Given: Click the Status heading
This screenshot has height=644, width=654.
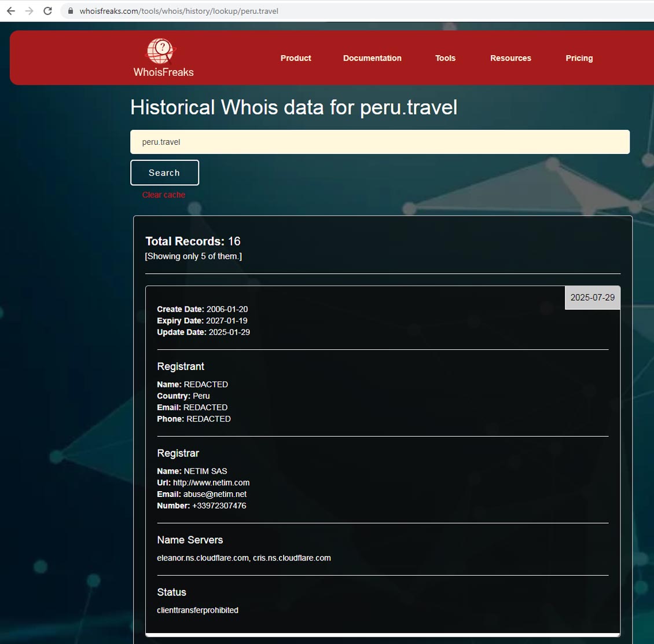Looking at the screenshot, I should coord(171,592).
